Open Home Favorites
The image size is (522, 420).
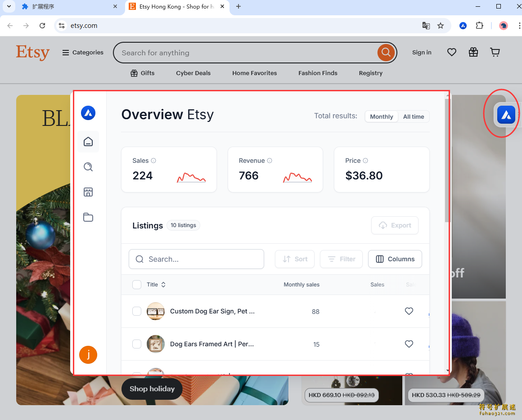point(255,73)
